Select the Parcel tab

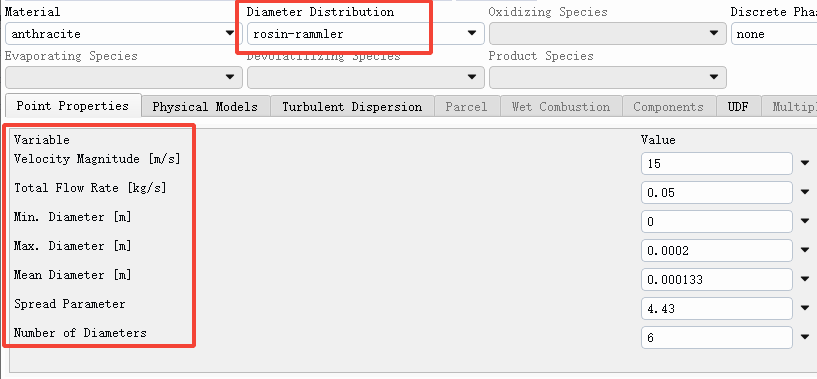pyautogui.click(x=467, y=107)
